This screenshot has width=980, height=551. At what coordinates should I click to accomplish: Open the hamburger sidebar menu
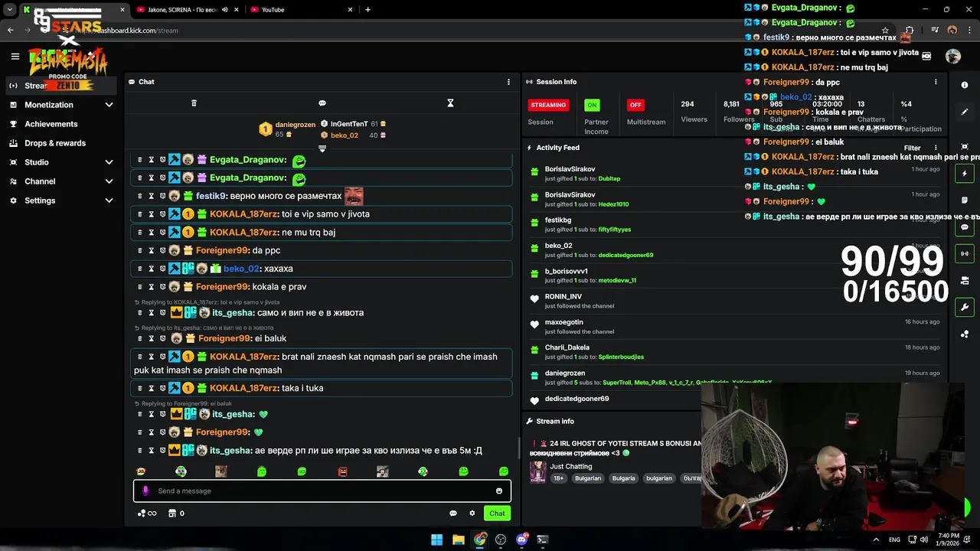(15, 56)
